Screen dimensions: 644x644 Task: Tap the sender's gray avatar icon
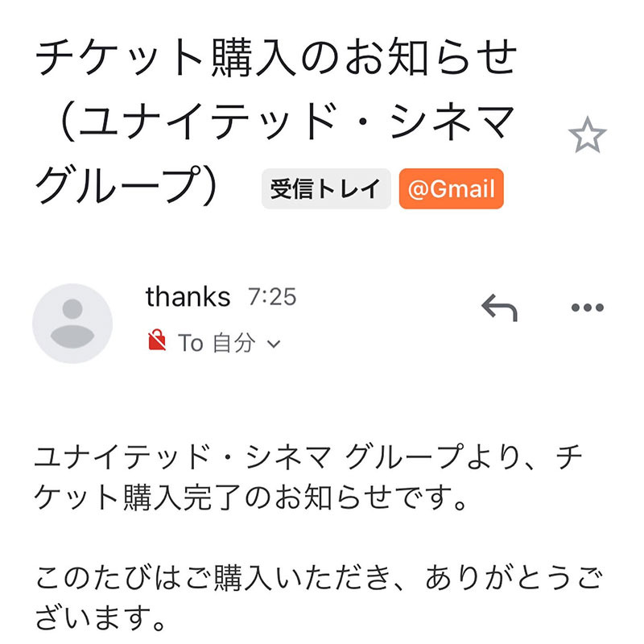click(x=72, y=324)
